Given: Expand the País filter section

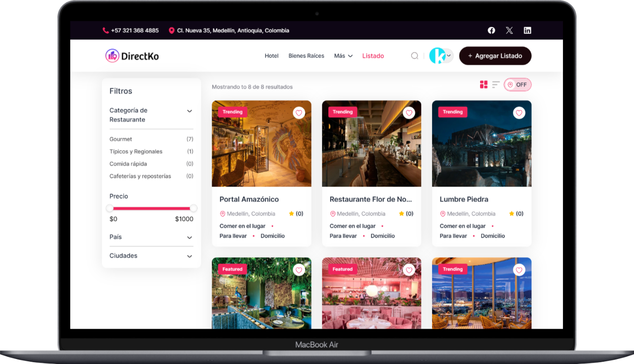Looking at the screenshot, I should click(x=190, y=237).
